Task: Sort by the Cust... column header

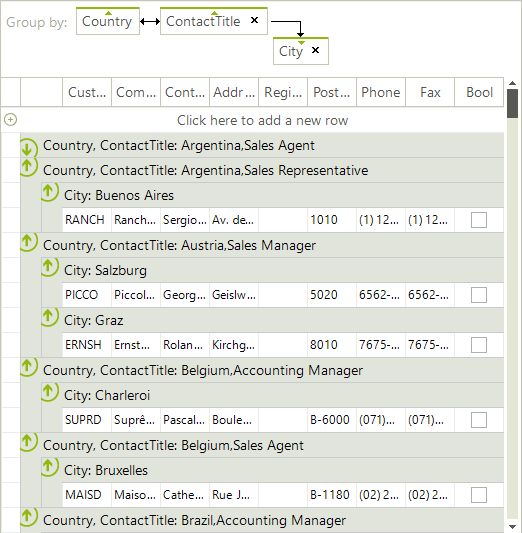Action: [x=87, y=92]
